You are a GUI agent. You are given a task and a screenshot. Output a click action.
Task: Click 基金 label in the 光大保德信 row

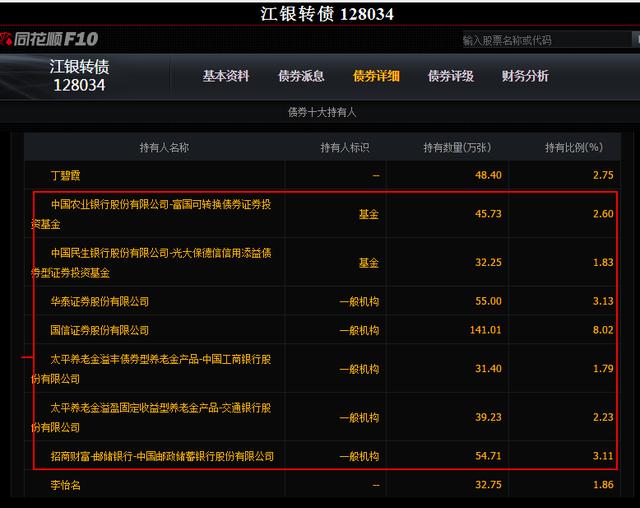[x=369, y=263]
